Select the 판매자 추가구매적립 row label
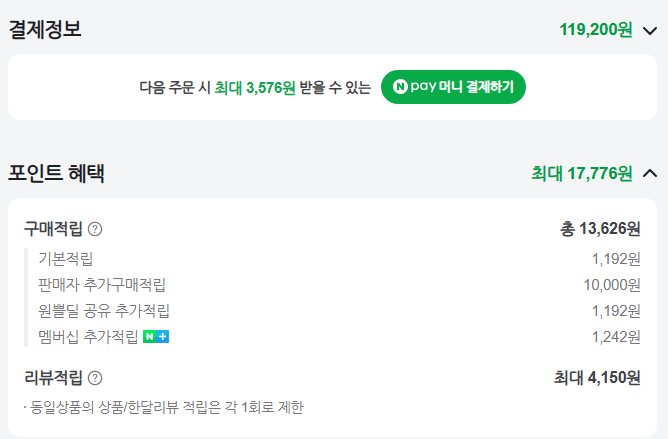Screen dimensions: 668x439 tap(102, 285)
